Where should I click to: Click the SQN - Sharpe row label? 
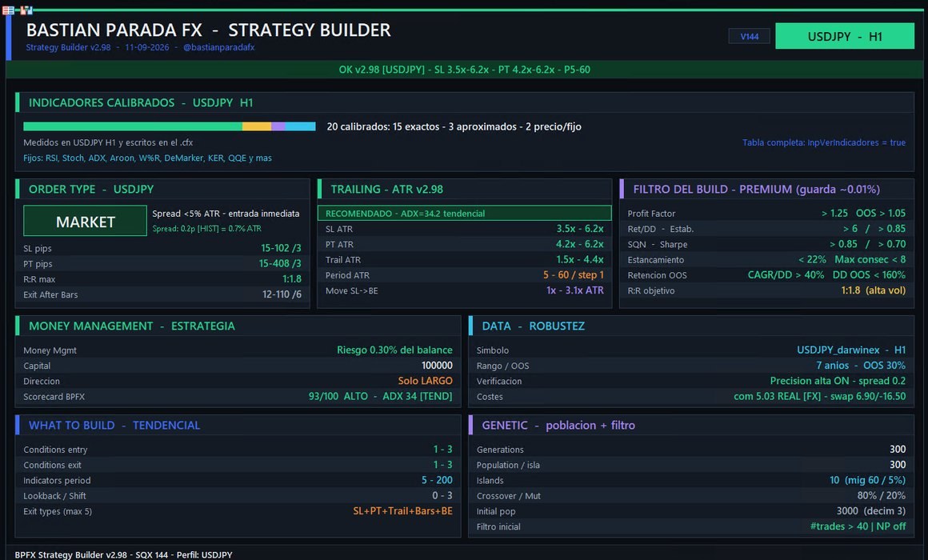pyautogui.click(x=657, y=245)
